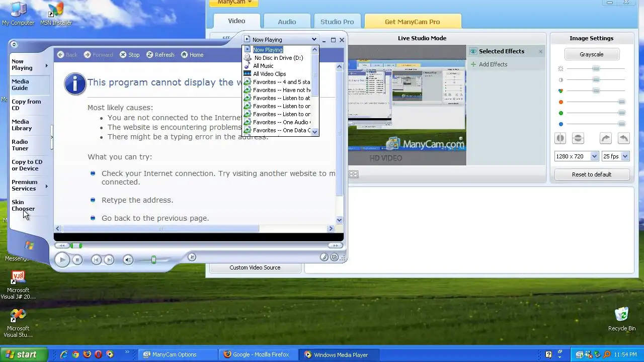644x362 pixels.
Task: Refresh the Media Guide page
Action: coord(160,55)
